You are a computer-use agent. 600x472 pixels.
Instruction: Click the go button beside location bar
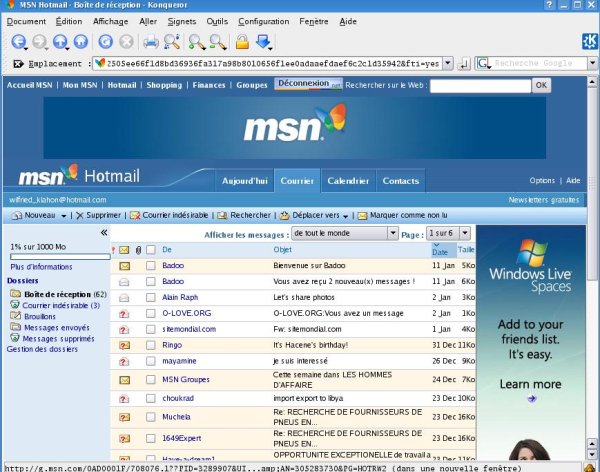point(463,64)
